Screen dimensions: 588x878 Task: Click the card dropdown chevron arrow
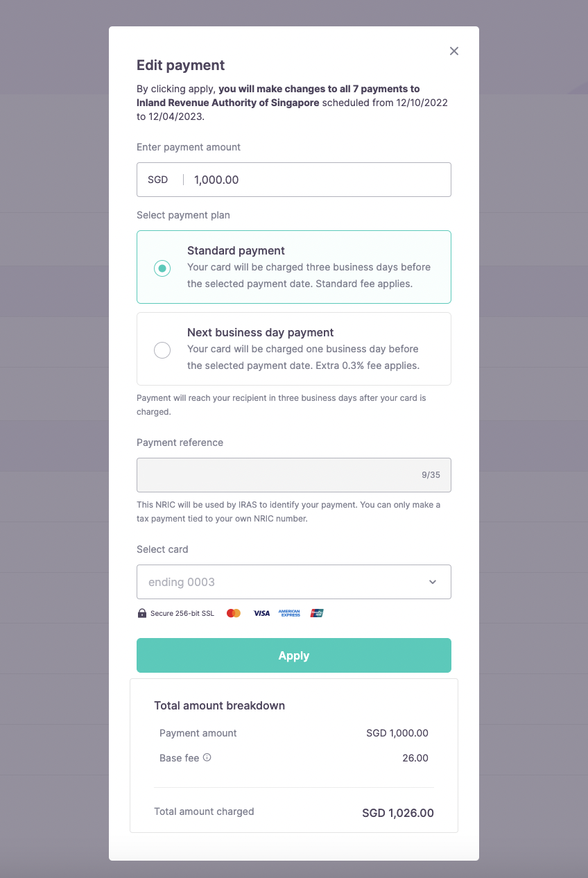pos(433,582)
